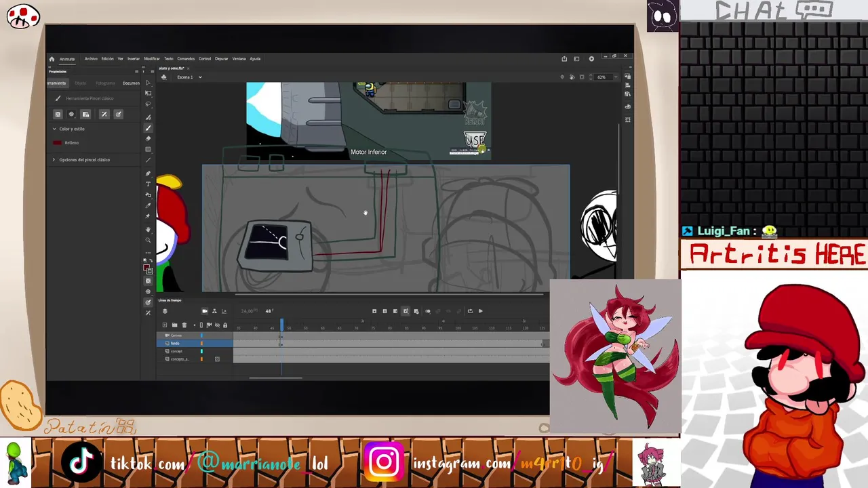868x488 pixels.
Task: Open the three-dot edit toolbar button
Action: pos(148,252)
